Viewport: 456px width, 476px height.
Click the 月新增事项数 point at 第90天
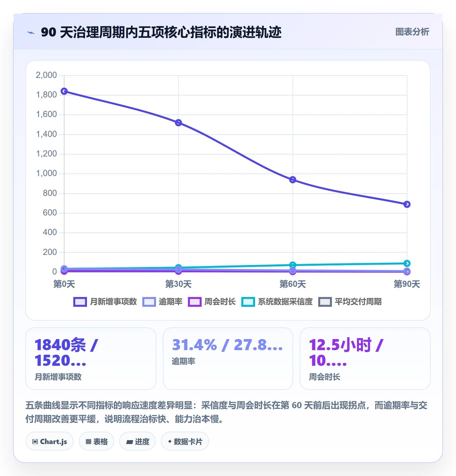point(407,204)
